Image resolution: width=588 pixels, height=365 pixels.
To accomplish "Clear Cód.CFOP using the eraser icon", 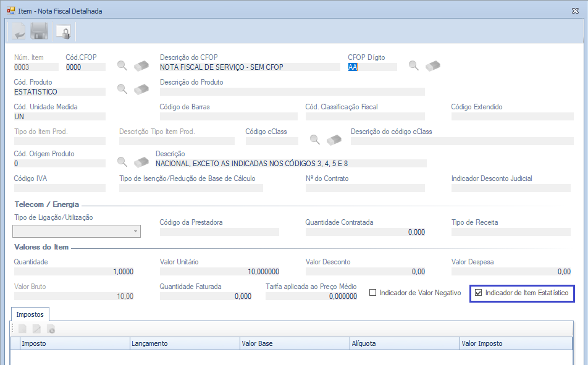I will click(142, 65).
